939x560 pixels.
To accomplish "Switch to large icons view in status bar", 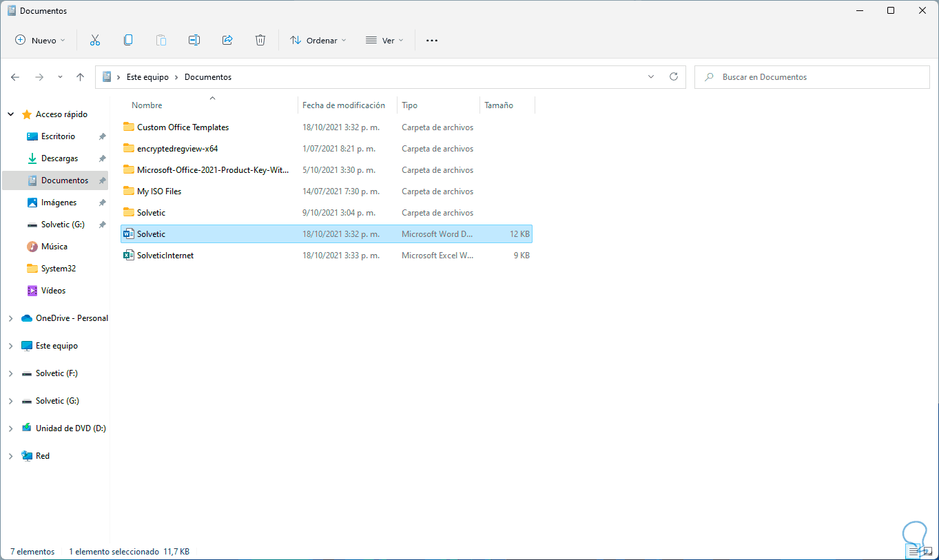I will point(927,552).
